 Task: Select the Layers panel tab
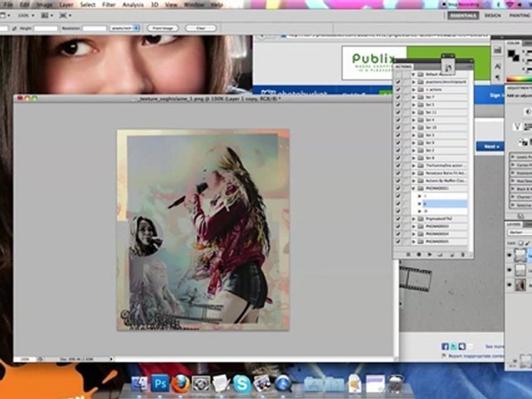coord(514,224)
